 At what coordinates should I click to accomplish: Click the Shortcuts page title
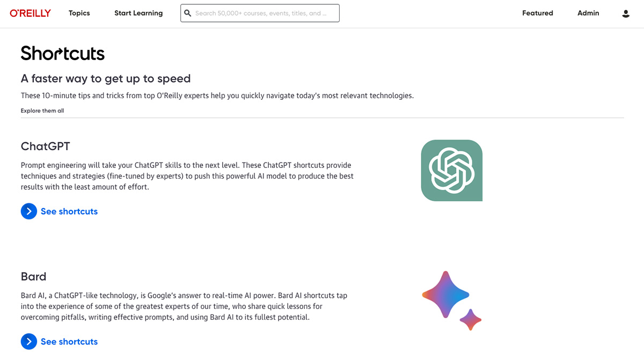(63, 53)
